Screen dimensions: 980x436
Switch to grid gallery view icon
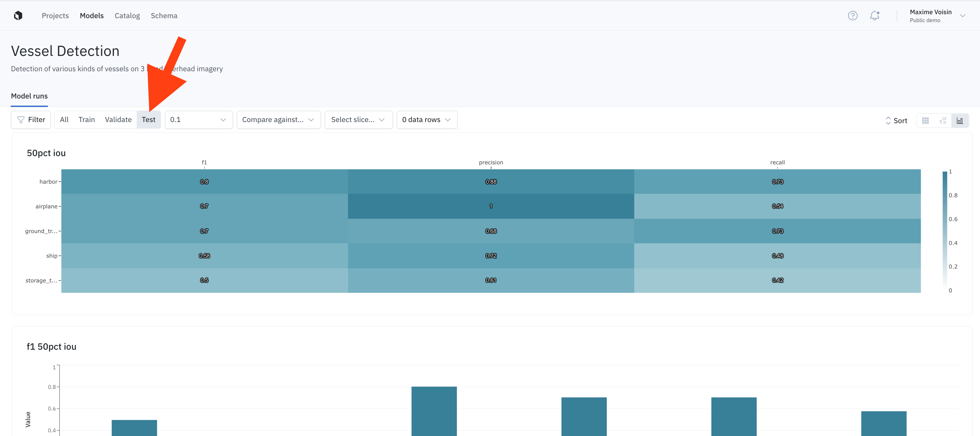(925, 121)
